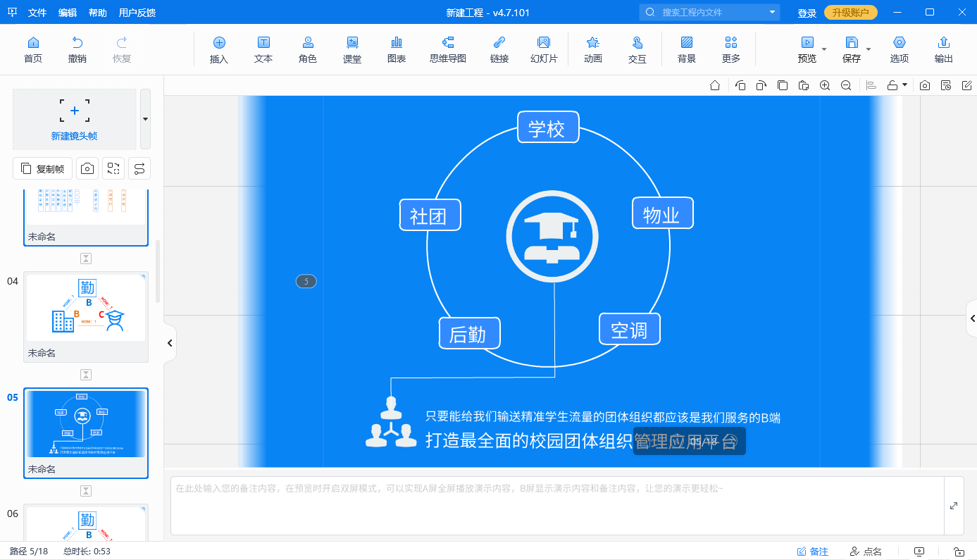Click the 撤销 undo icon

77,49
